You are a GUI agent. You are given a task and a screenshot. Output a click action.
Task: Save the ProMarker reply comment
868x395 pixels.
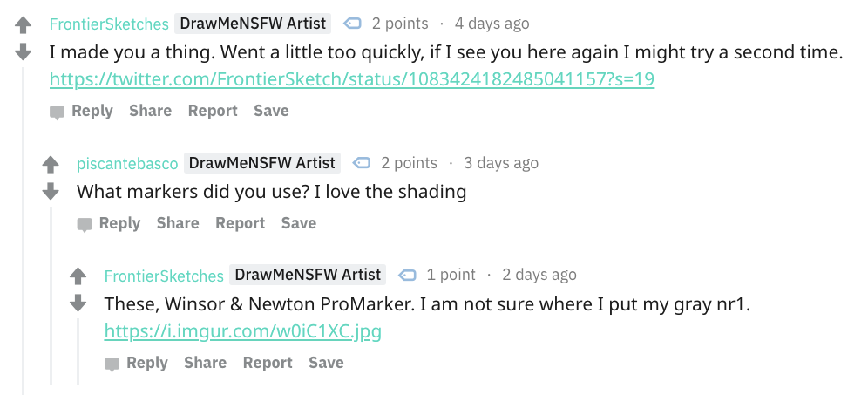[326, 363]
